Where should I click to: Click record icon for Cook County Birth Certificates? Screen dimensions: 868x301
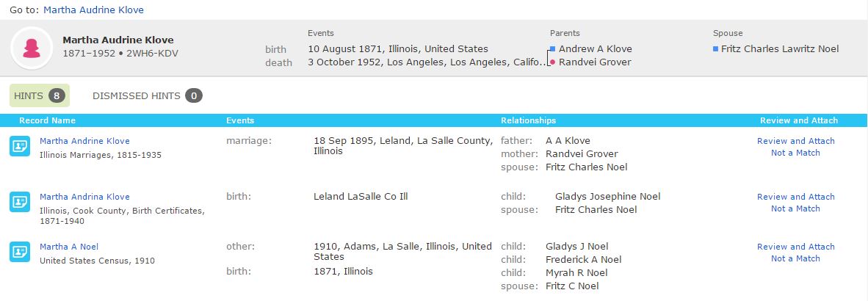(x=20, y=202)
